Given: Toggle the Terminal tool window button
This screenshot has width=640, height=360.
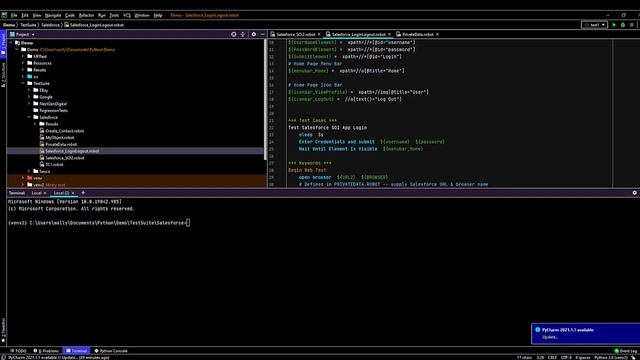Looking at the screenshot, I should point(77,351).
